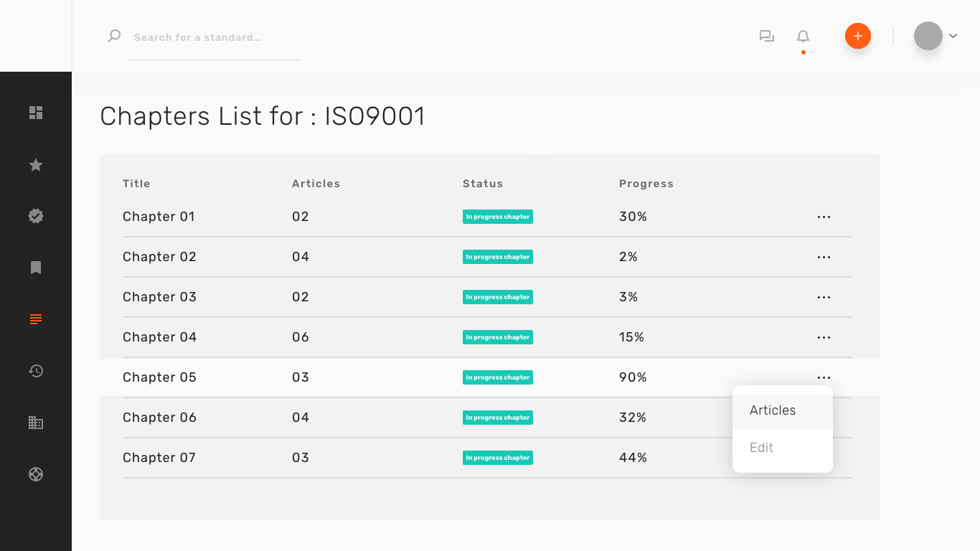Click the help lifebuoy sidebar icon
Image resolution: width=980 pixels, height=551 pixels.
(36, 474)
